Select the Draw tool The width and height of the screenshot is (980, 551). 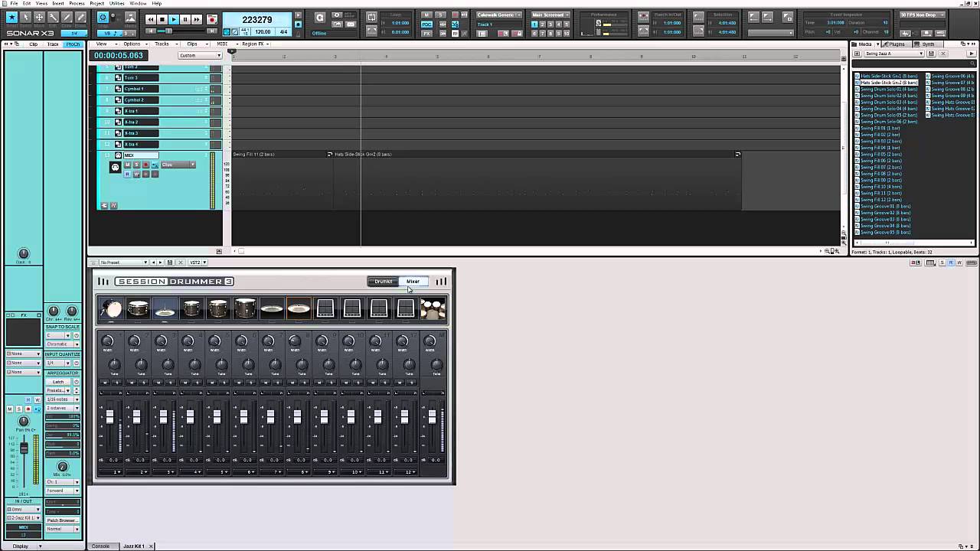point(67,17)
